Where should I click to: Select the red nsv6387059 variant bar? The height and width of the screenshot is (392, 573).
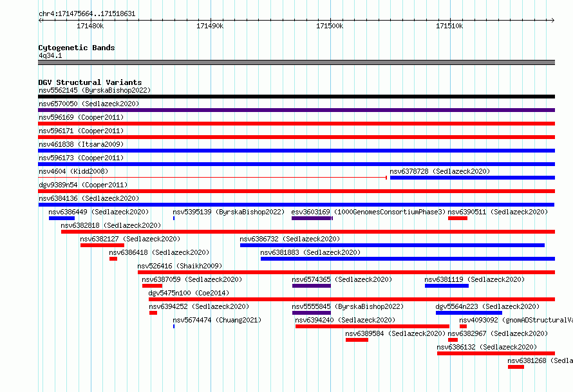[x=152, y=286]
